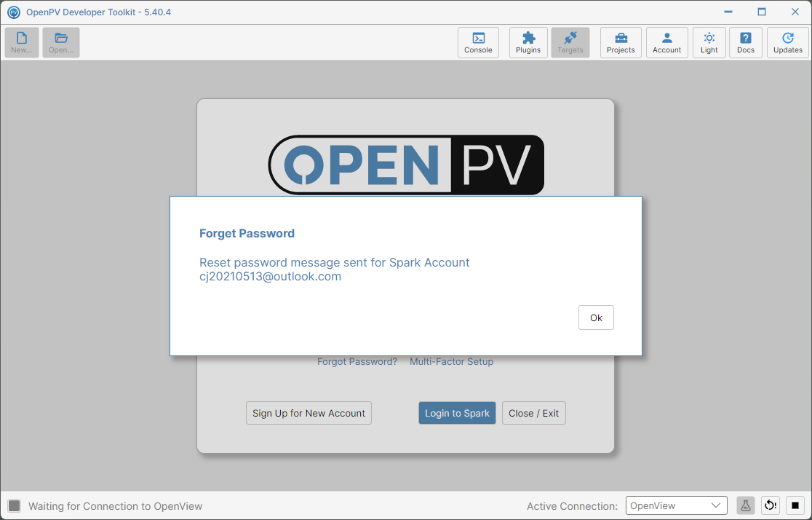Click the Close / Exit button
Screen dimensions: 812x520
[534, 413]
